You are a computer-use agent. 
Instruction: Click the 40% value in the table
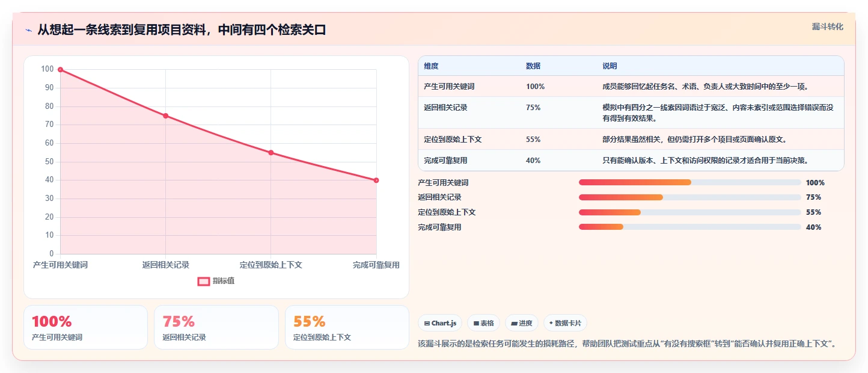click(533, 161)
